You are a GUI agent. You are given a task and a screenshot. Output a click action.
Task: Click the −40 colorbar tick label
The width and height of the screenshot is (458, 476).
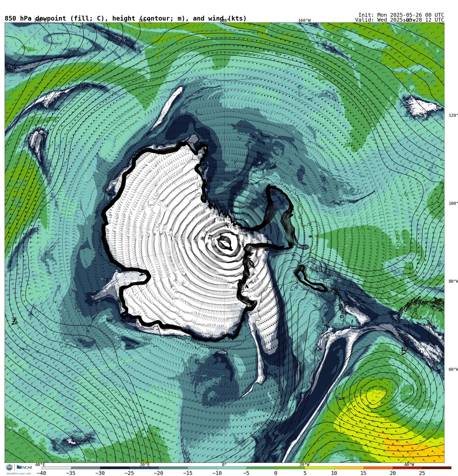click(41, 473)
